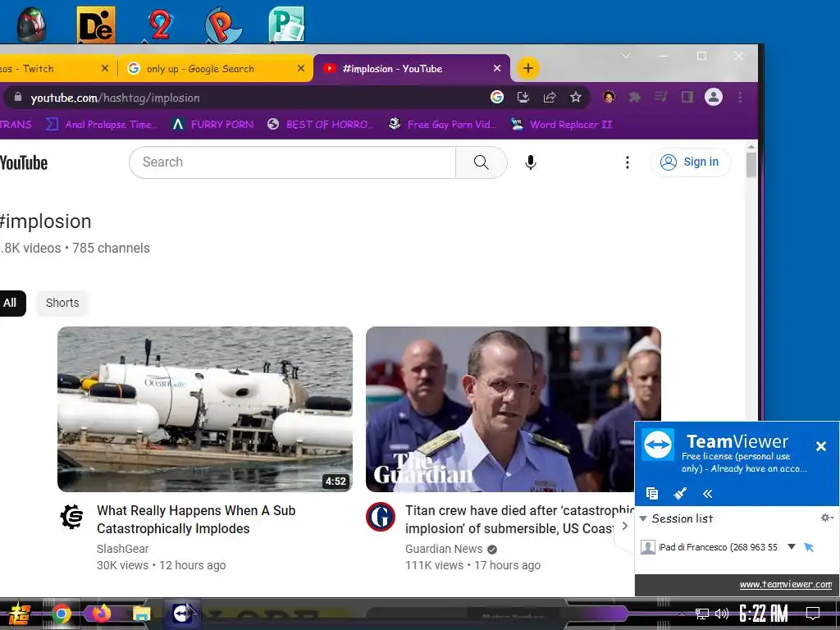Open SlashGear channel avatar
This screenshot has height=630, width=840.
(72, 517)
